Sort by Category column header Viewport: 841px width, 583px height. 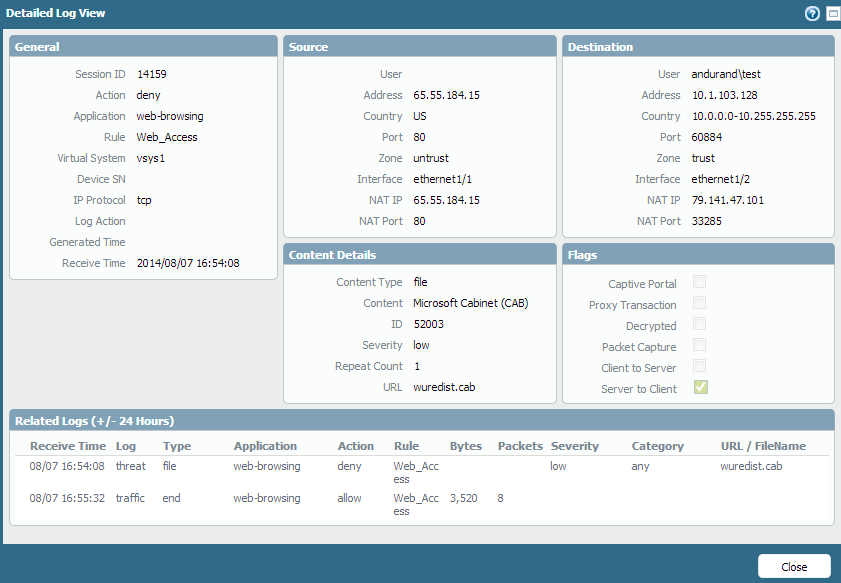657,446
